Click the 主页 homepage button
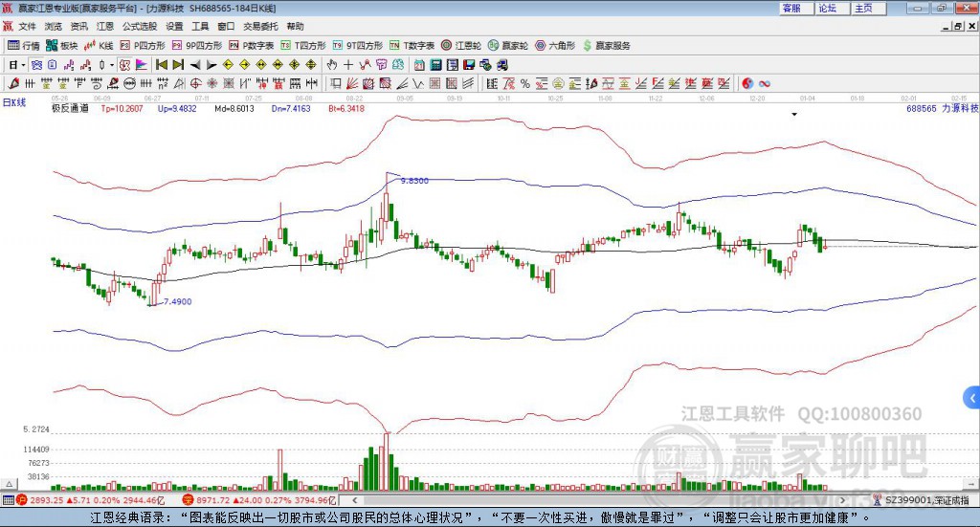Screen dimensions: 980x527 tap(869, 8)
